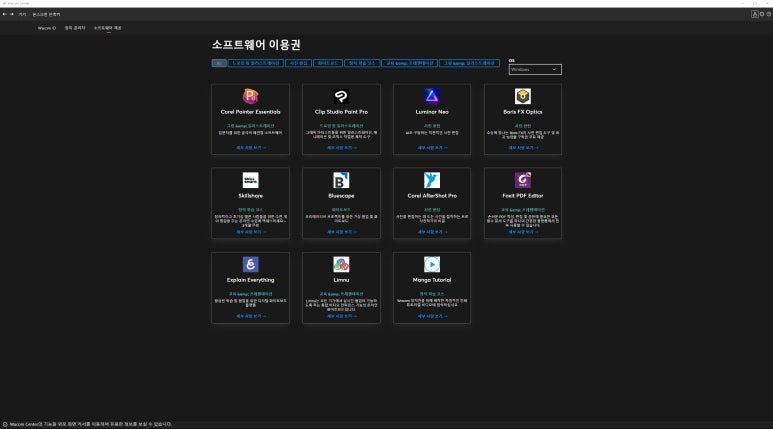The height and width of the screenshot is (429, 773).
Task: Open the OS dropdown showing Windows
Action: coord(535,70)
